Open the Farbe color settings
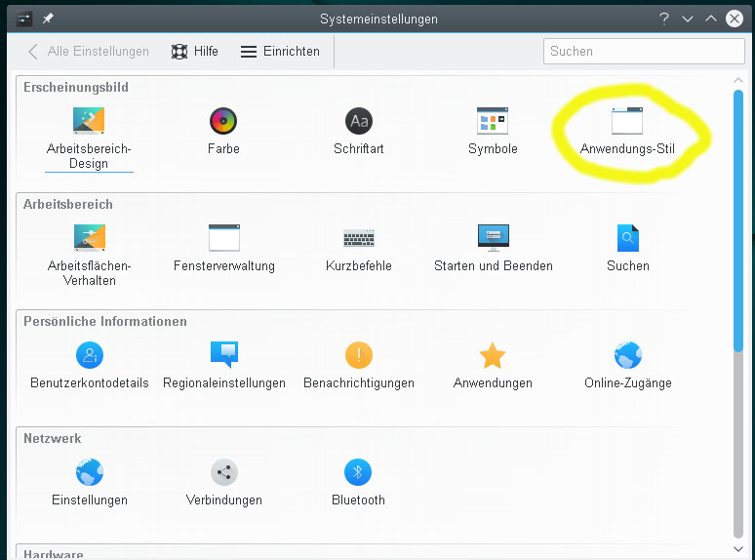Screen dimensions: 755x560 pyautogui.click(x=223, y=131)
